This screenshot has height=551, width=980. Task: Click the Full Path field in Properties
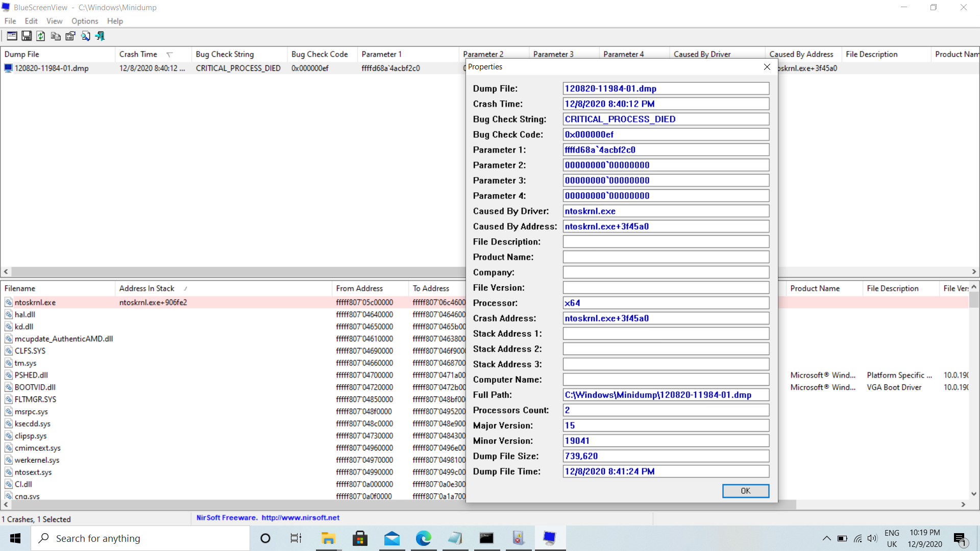(x=666, y=395)
